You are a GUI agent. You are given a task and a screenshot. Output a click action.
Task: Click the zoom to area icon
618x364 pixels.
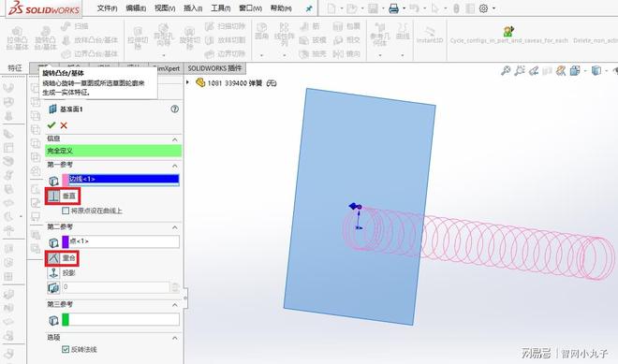(520, 70)
